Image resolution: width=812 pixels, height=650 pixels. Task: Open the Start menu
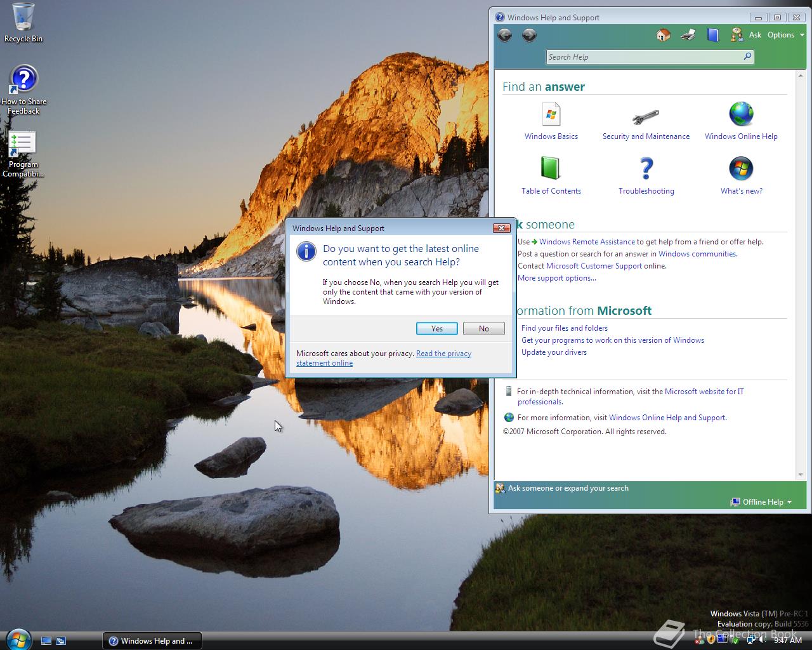[17, 640]
